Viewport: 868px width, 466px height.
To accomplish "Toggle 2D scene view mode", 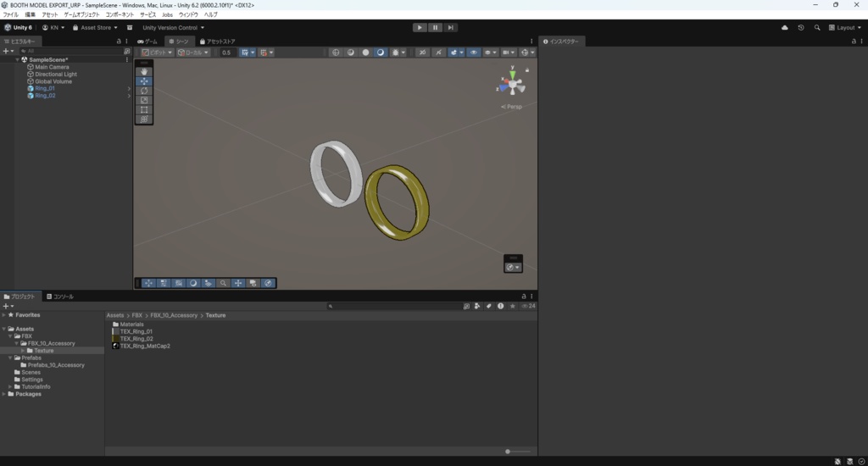I will pyautogui.click(x=422, y=53).
